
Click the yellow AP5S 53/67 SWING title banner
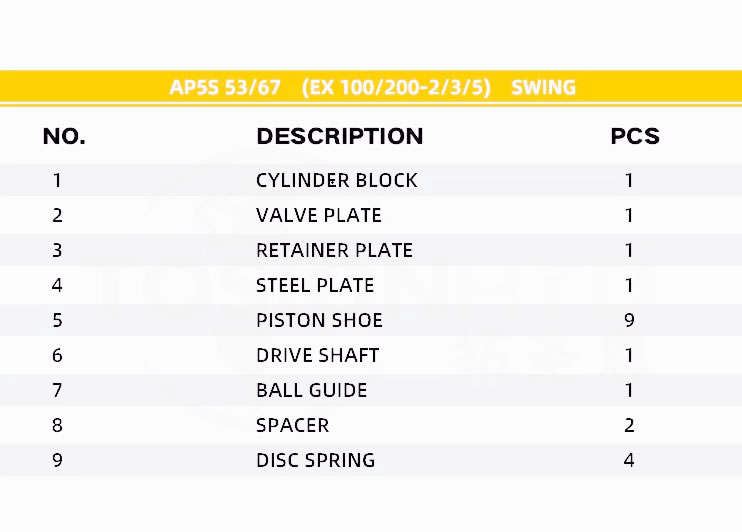(372, 87)
